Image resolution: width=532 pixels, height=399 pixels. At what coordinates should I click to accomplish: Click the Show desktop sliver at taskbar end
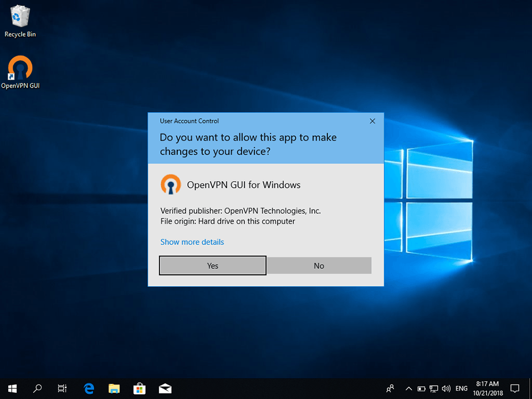coord(530,388)
